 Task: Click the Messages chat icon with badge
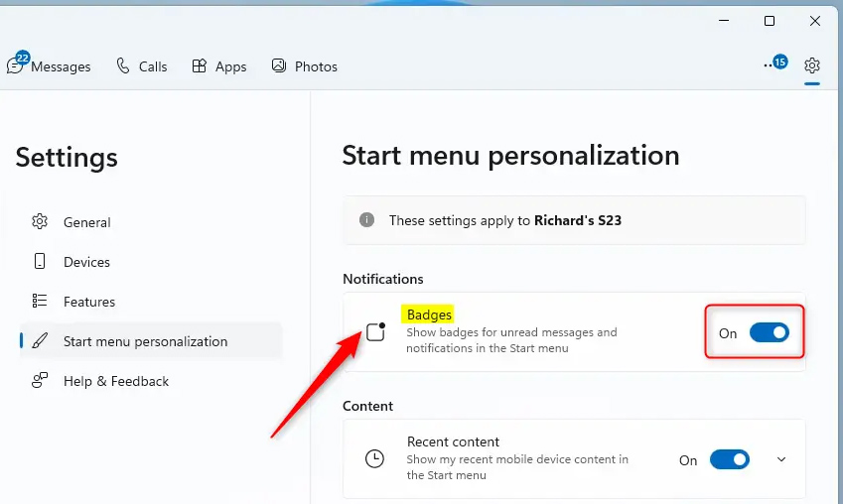(16, 64)
